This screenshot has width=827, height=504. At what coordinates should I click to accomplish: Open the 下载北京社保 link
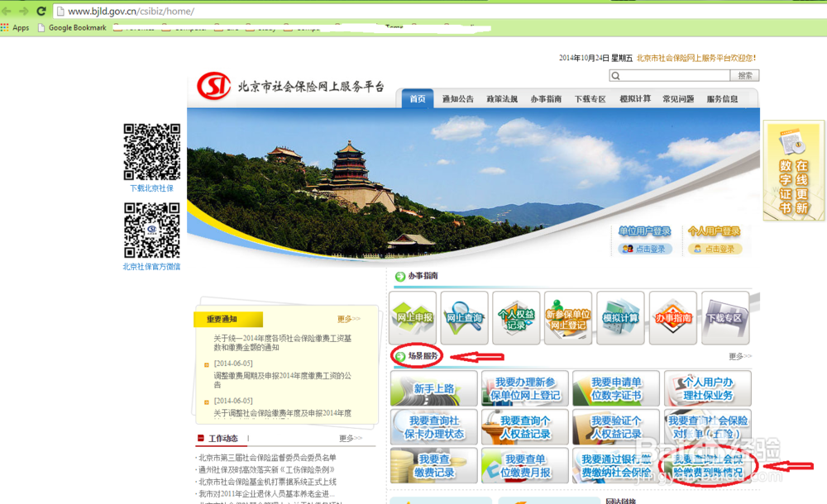152,188
